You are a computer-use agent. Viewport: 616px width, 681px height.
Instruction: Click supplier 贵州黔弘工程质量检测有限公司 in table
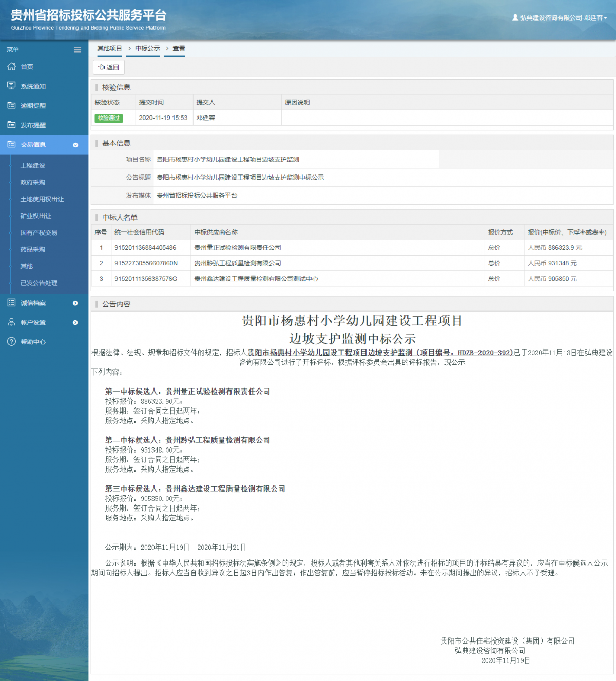coord(238,263)
